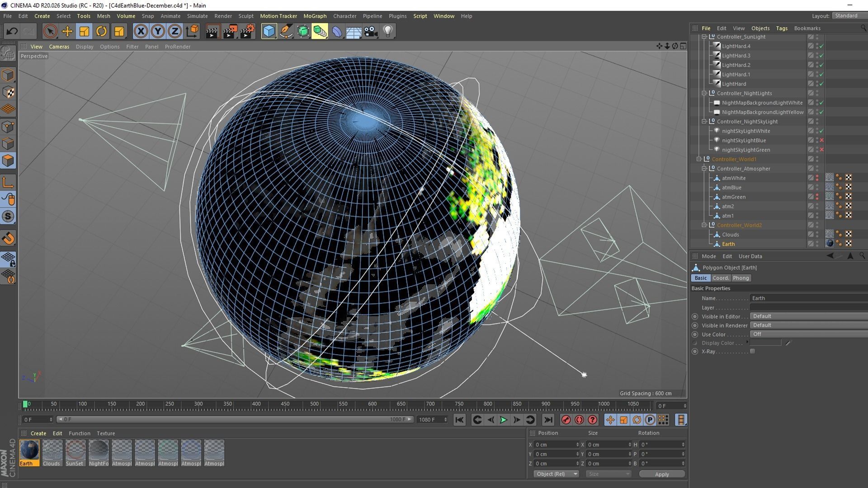The image size is (868, 488).
Task: Click the Undo arrow icon
Action: [x=12, y=31]
